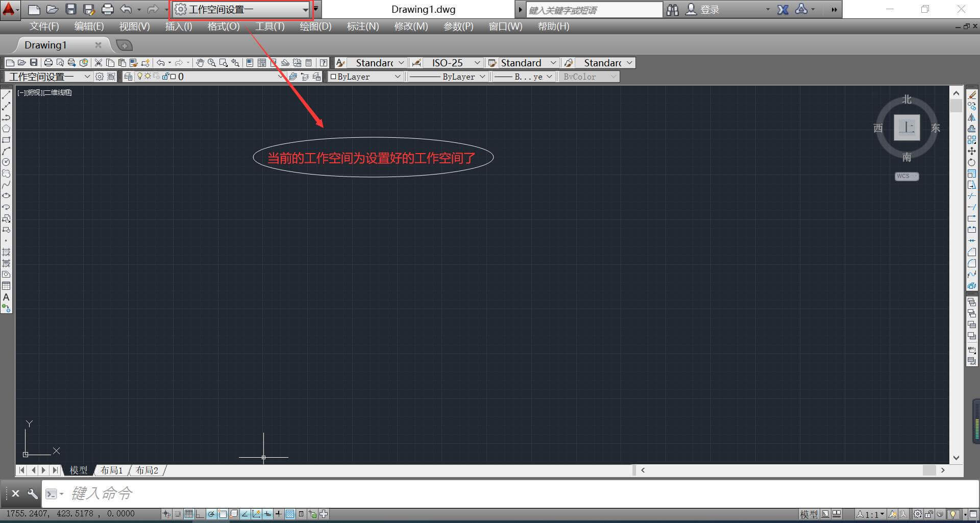The width and height of the screenshot is (980, 523).
Task: Toggle Polar tracking in the status bar
Action: (211, 514)
